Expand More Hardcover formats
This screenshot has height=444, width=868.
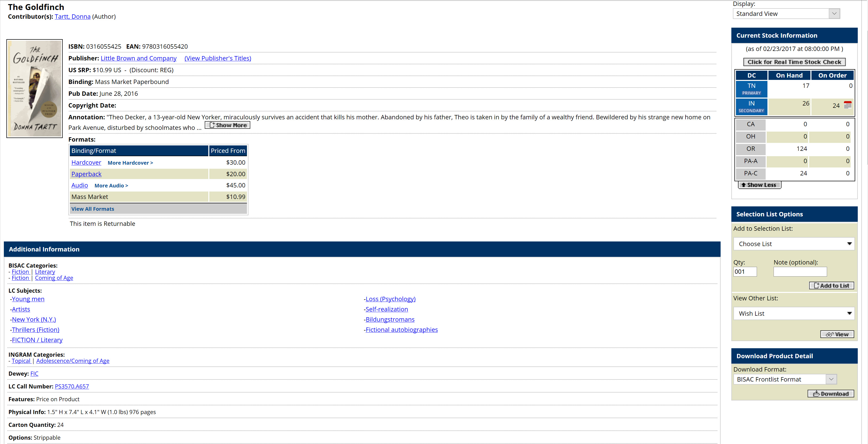click(130, 163)
